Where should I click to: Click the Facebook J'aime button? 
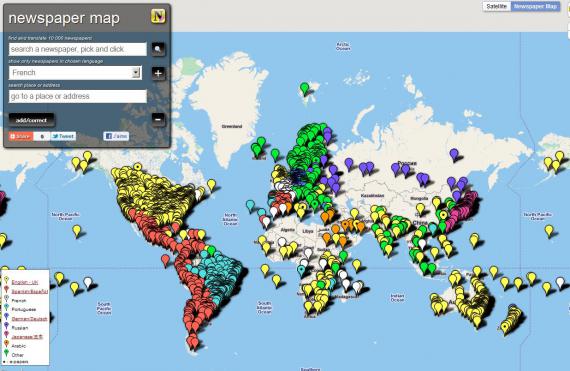(x=116, y=136)
